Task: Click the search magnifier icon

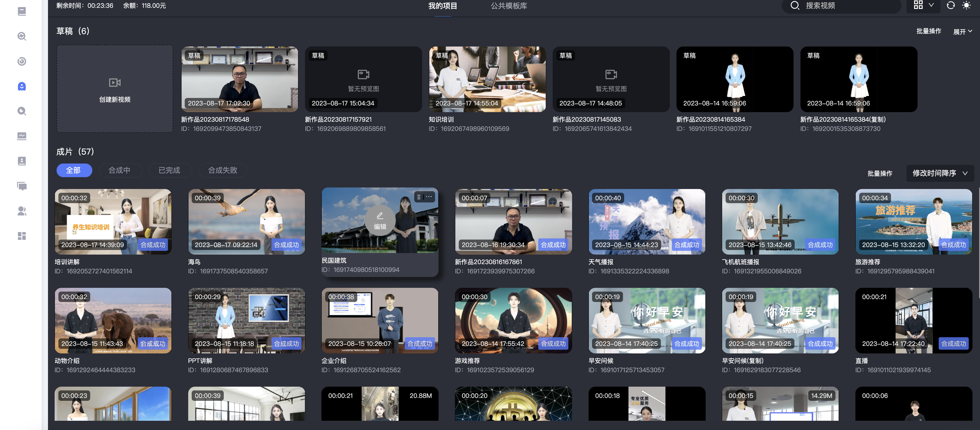Action: point(795,5)
